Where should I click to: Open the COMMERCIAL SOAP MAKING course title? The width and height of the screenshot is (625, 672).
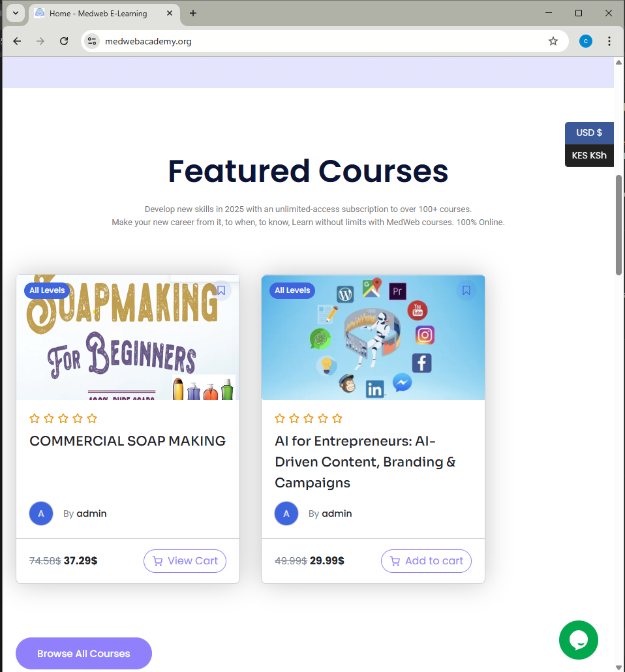127,441
